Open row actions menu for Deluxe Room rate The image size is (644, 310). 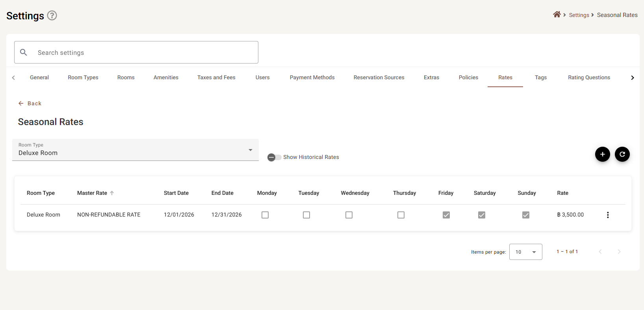608,215
